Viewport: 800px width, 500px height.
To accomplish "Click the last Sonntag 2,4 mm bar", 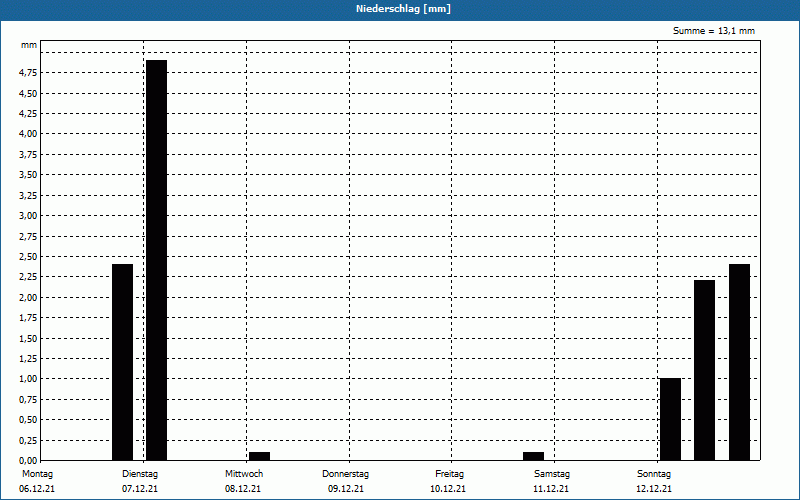I will [739, 362].
